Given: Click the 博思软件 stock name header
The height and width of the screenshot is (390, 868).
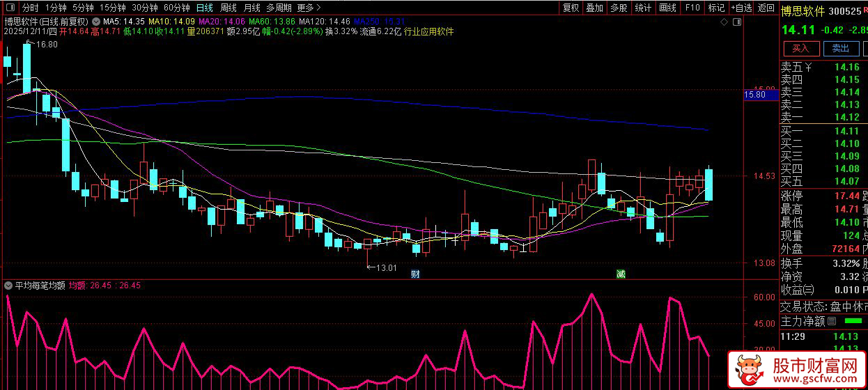Looking at the screenshot, I should coord(803,11).
